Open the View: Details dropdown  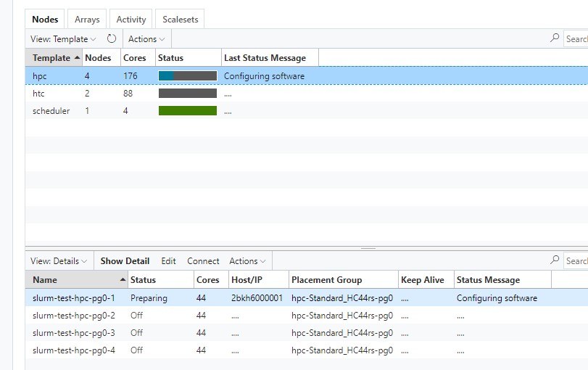(x=59, y=261)
